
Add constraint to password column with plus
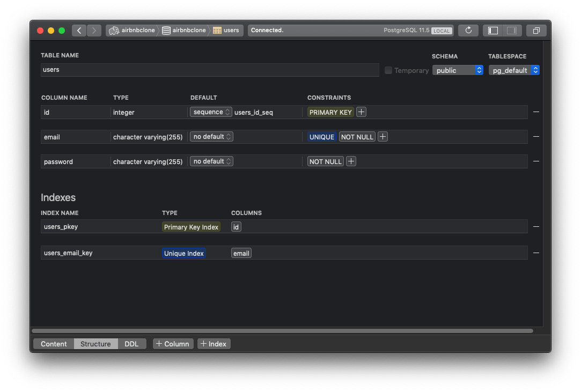pos(351,161)
